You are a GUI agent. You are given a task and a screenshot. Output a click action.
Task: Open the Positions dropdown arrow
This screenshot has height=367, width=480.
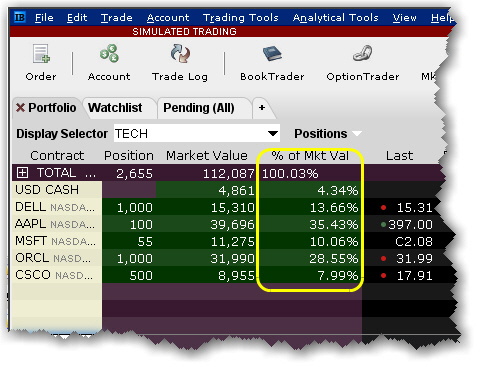(x=357, y=134)
